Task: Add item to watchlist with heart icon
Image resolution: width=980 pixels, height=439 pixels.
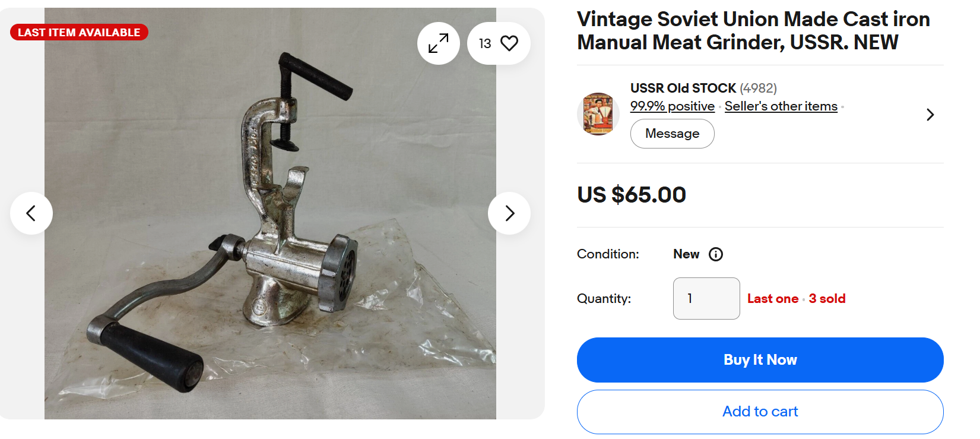Action: pos(499,43)
